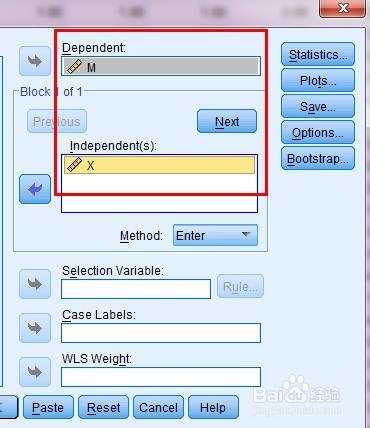Click the arrow button beside Dependent field

35,61
